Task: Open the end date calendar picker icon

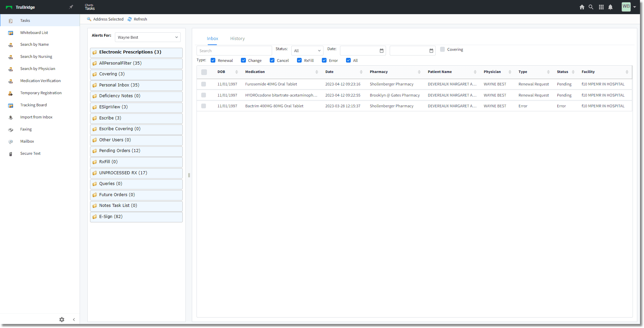Action: 431,51
